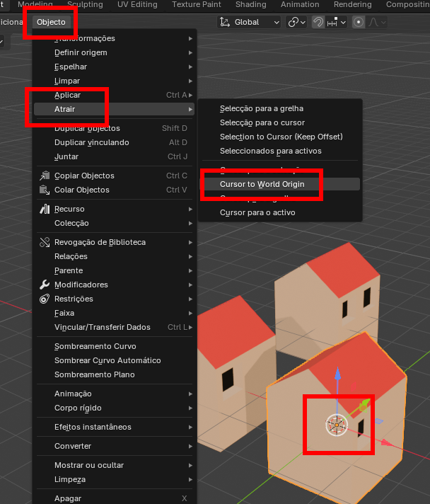Open Aplicar submenu
Screen dimensions: 430x504
click(114, 95)
